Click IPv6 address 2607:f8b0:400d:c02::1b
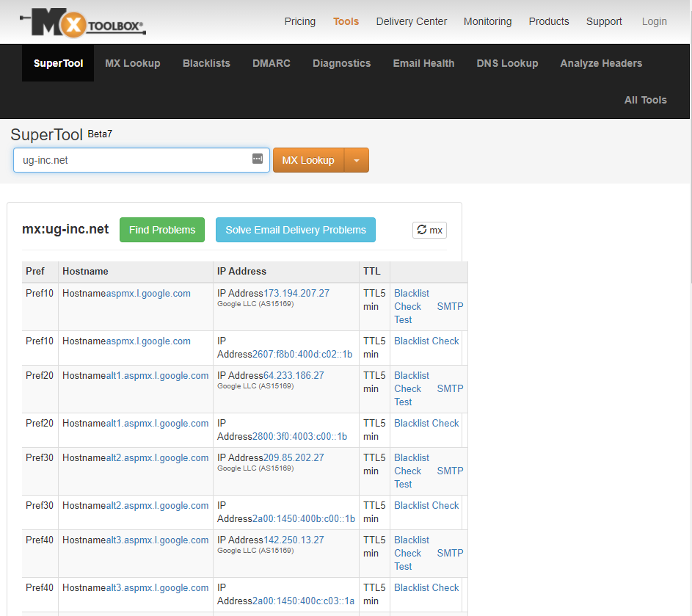Viewport: 692px width, 616px height. (x=302, y=354)
